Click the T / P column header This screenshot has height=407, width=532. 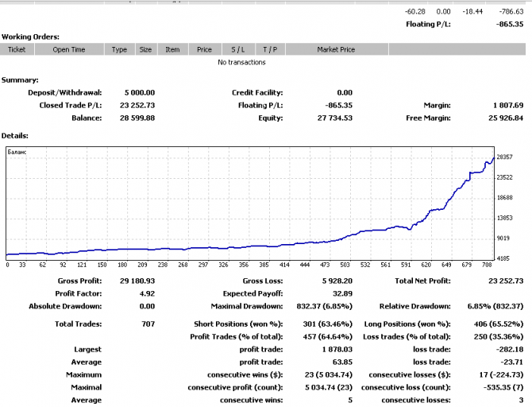pos(269,49)
